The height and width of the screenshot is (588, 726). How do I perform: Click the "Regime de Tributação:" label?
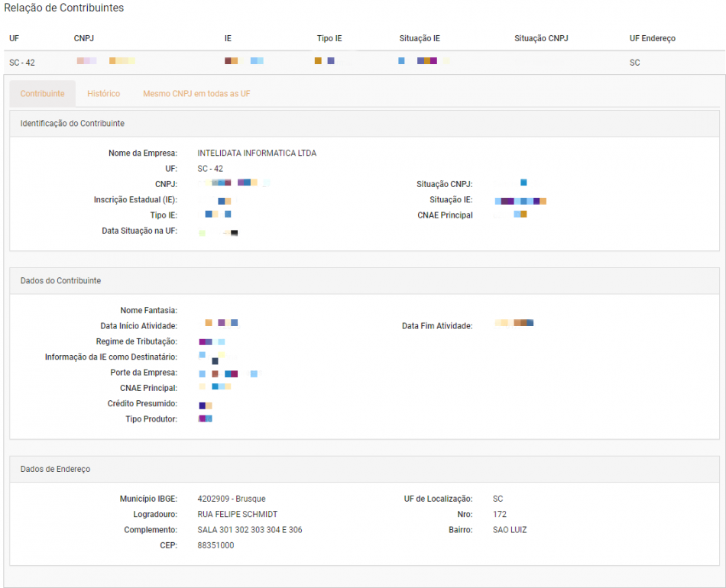tap(137, 341)
